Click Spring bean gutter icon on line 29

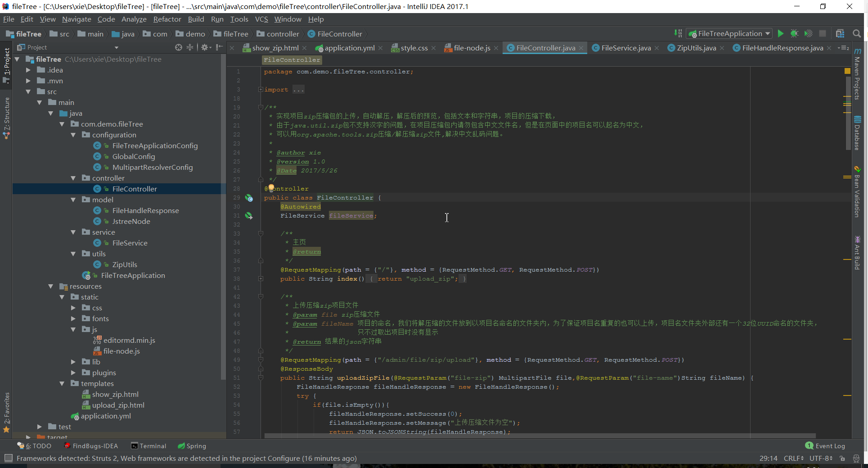coord(249,198)
